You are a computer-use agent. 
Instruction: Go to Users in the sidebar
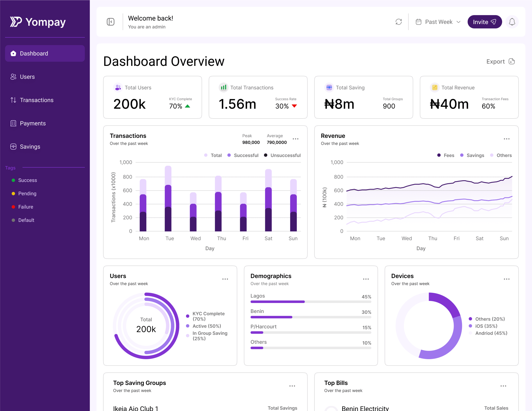click(x=27, y=77)
